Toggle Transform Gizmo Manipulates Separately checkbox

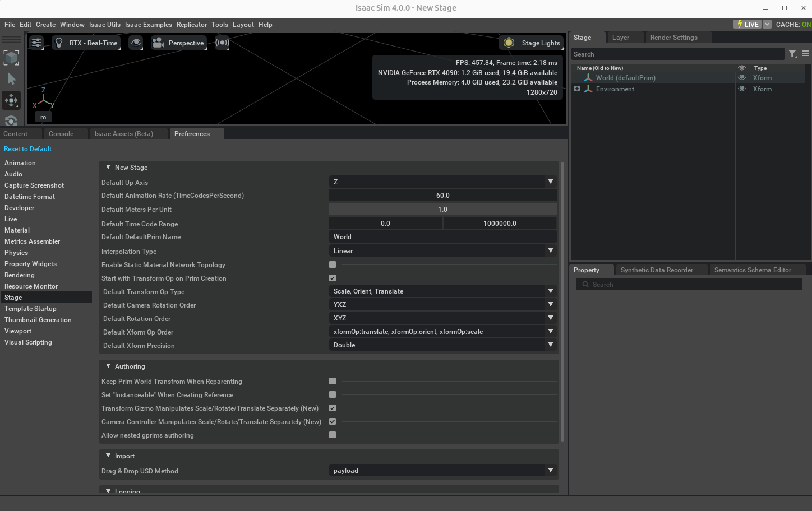click(x=333, y=408)
